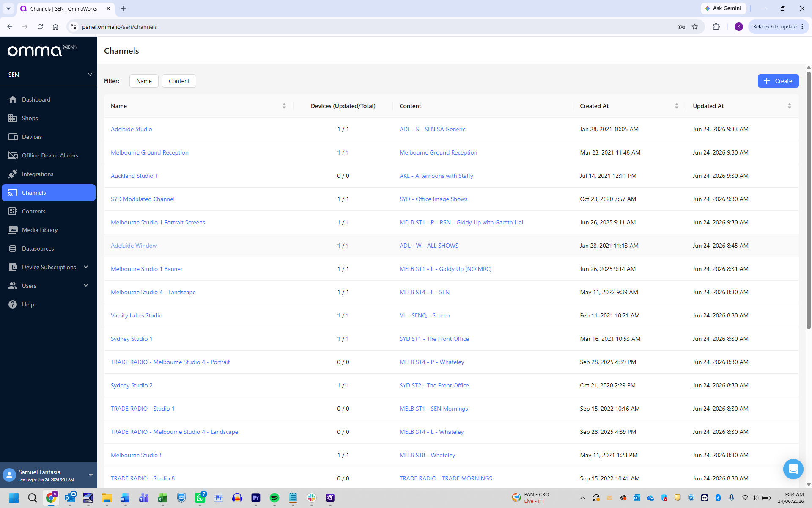
Task: Open Samuel Fantasia account menu arrow
Action: click(91, 475)
